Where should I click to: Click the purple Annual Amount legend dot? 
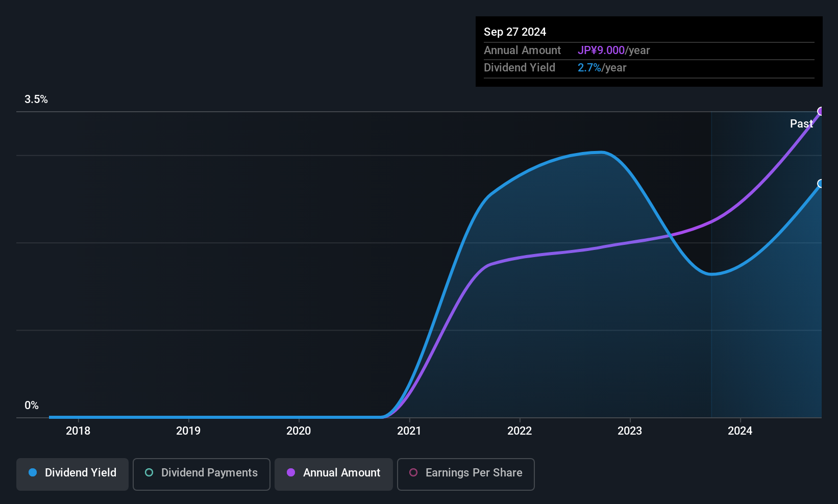click(291, 473)
